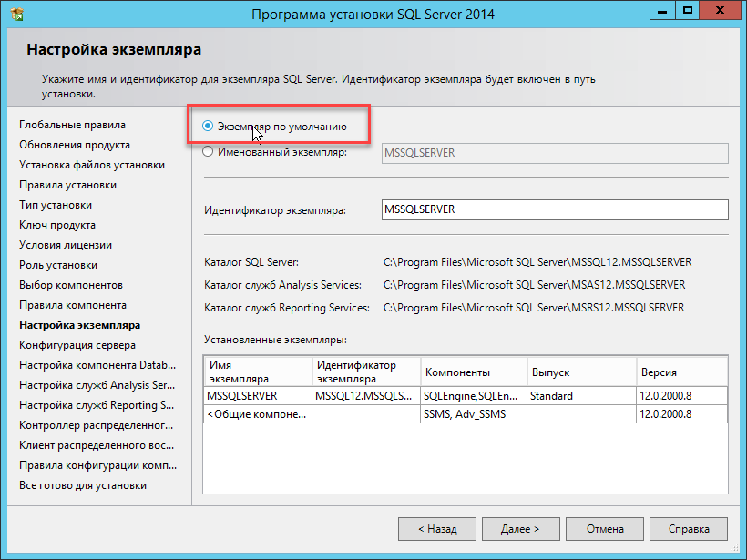Click '< Назад' to go back

tap(435, 529)
